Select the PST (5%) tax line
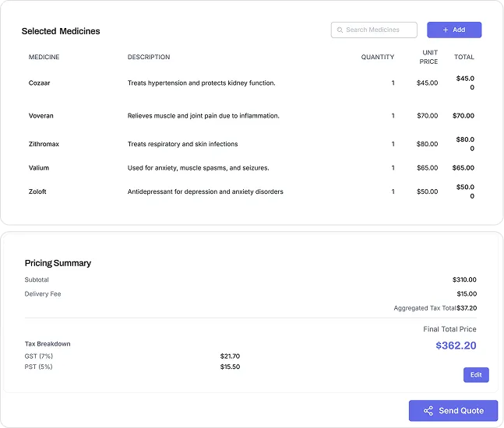The image size is (504, 428). coord(39,367)
